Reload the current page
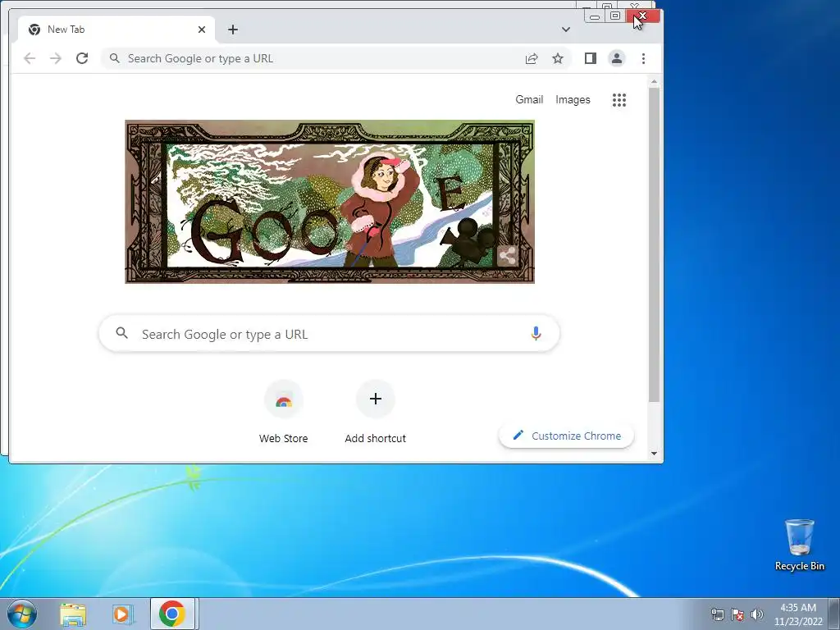The width and height of the screenshot is (840, 630). (82, 58)
